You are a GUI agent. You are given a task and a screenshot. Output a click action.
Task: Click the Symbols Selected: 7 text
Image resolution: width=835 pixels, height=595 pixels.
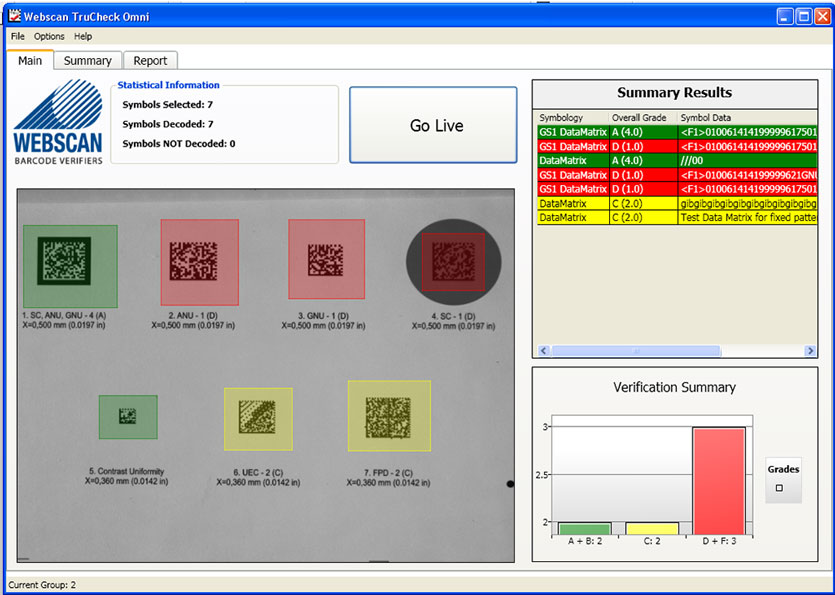point(168,104)
